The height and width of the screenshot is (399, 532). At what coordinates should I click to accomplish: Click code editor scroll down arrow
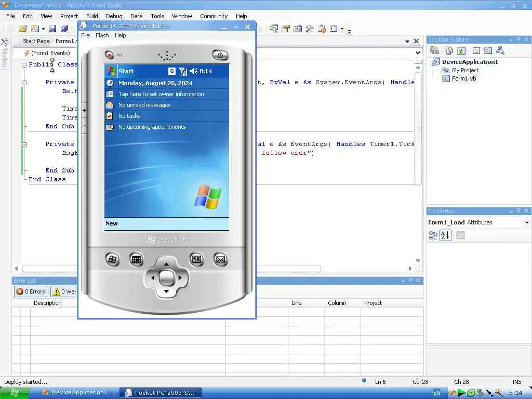point(418,261)
